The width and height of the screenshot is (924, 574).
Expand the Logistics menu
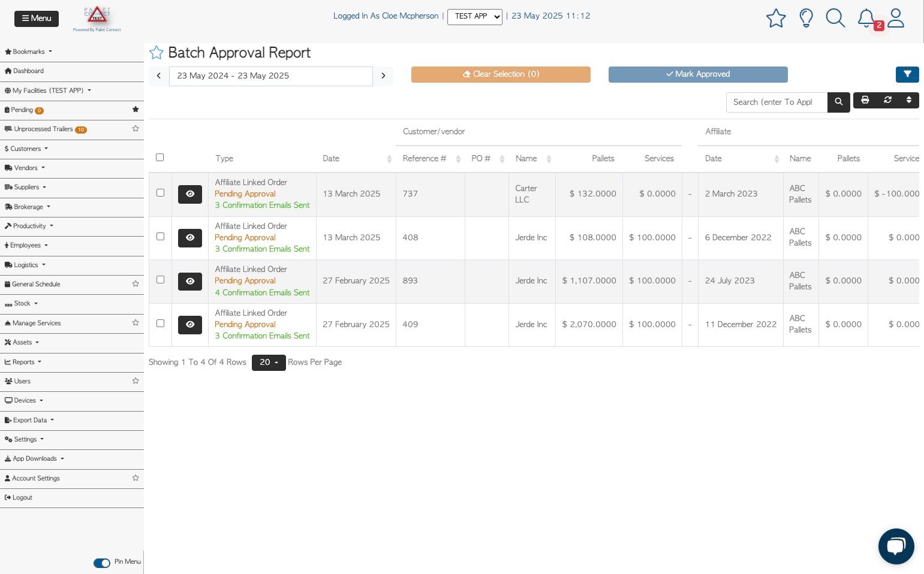point(72,265)
